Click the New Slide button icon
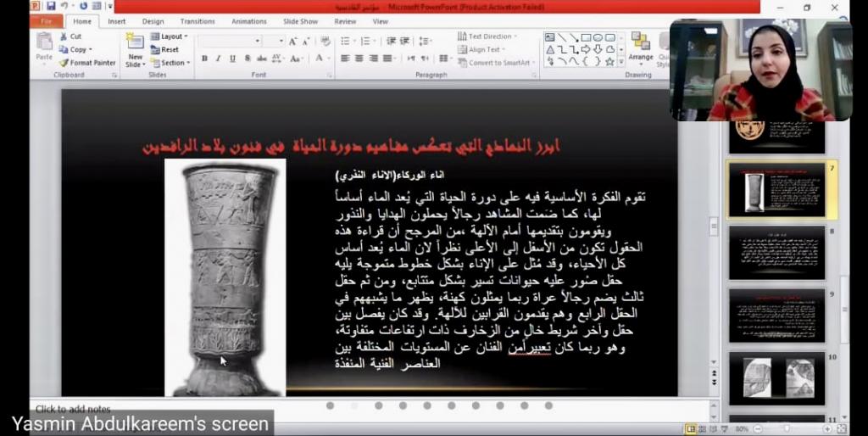The image size is (868, 436). 135,43
